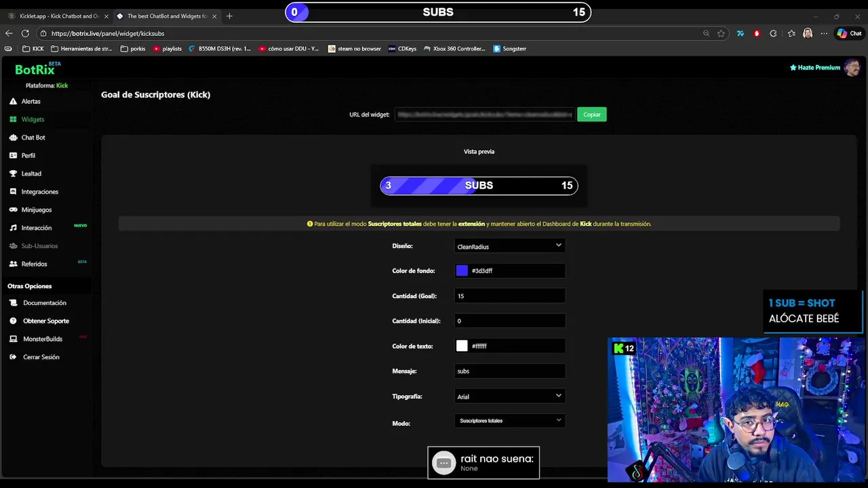Viewport: 868px width, 488px height.
Task: Open Documentación link
Action: [45, 303]
